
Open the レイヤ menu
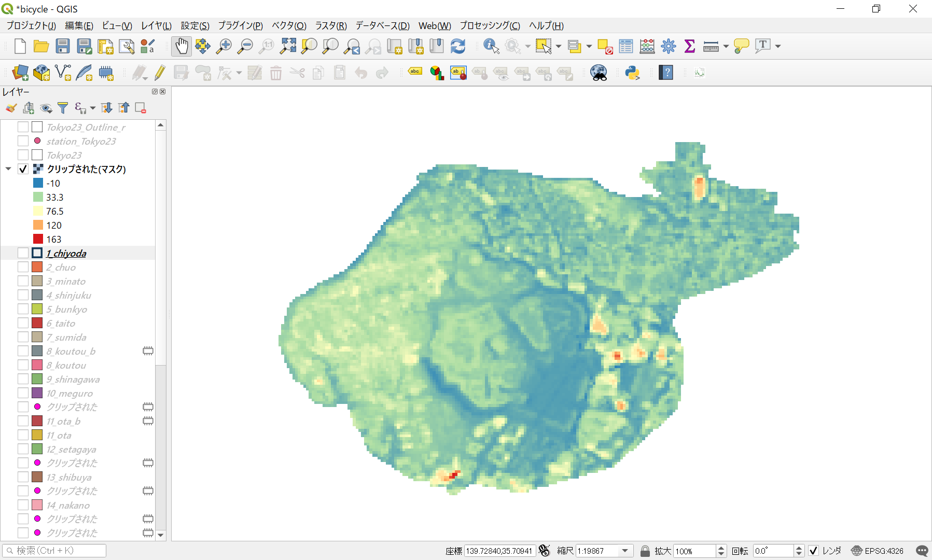click(156, 25)
